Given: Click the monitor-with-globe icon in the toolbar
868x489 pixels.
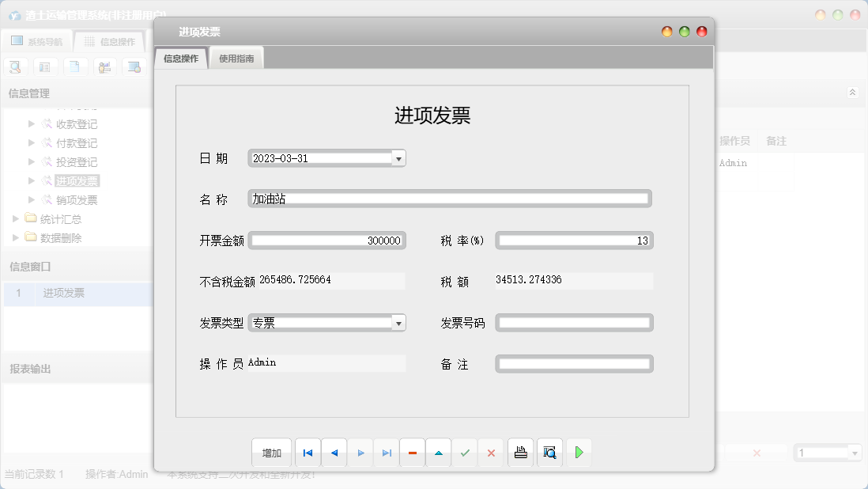Looking at the screenshot, I should pyautogui.click(x=135, y=66).
